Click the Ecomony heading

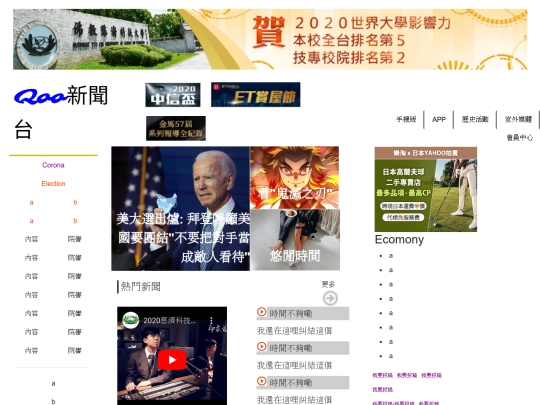[399, 239]
